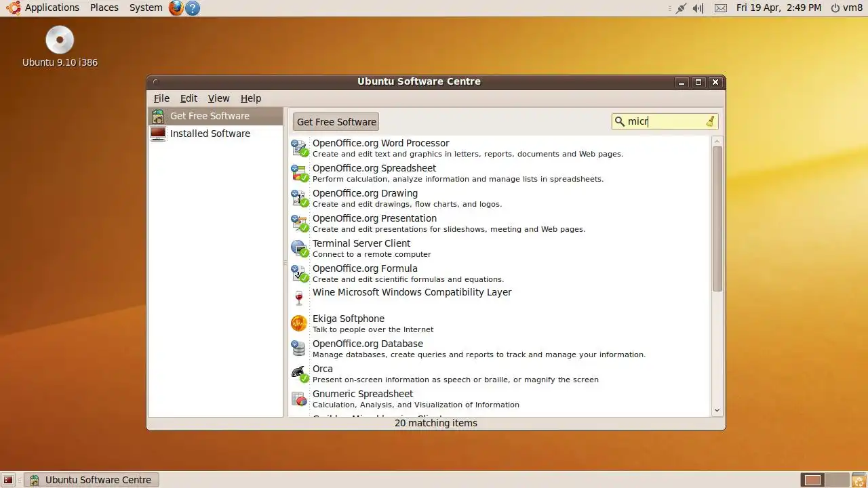Select the OpenOffice.org Database entry
Image resolution: width=868 pixels, height=488 pixels.
click(x=499, y=348)
